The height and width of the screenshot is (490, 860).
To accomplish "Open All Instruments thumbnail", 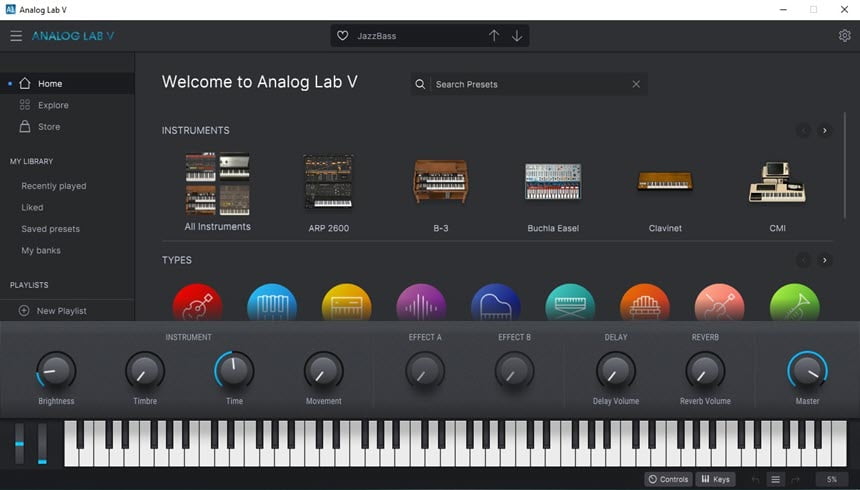I will click(218, 184).
